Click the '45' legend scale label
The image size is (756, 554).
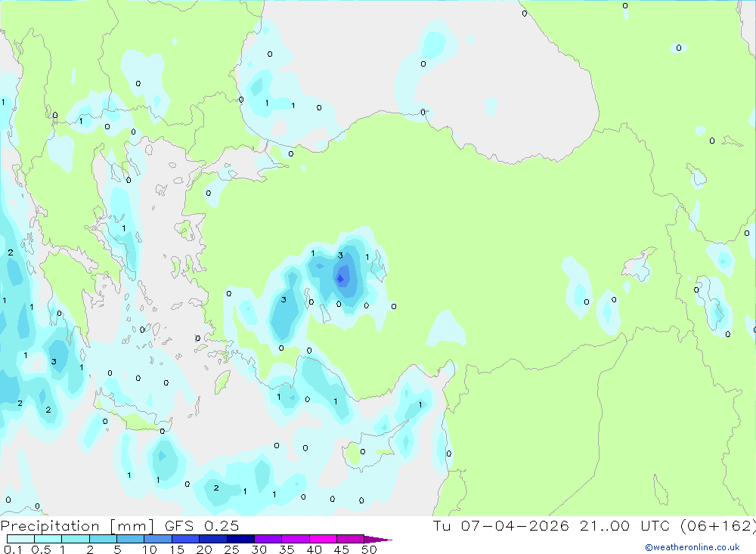point(342,549)
